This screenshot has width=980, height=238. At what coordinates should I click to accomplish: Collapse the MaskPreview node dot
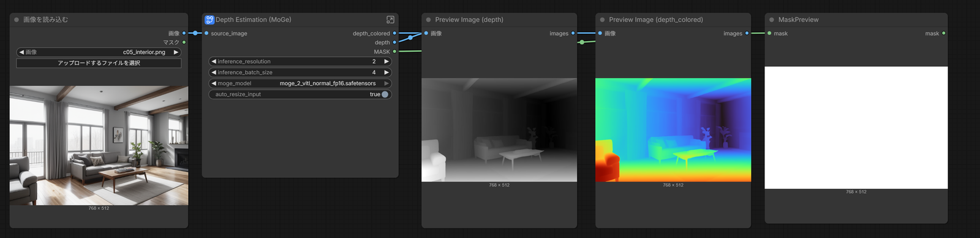click(772, 20)
